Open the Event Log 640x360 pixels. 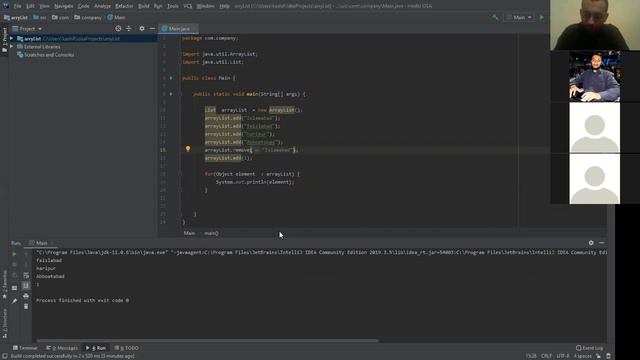coord(589,348)
